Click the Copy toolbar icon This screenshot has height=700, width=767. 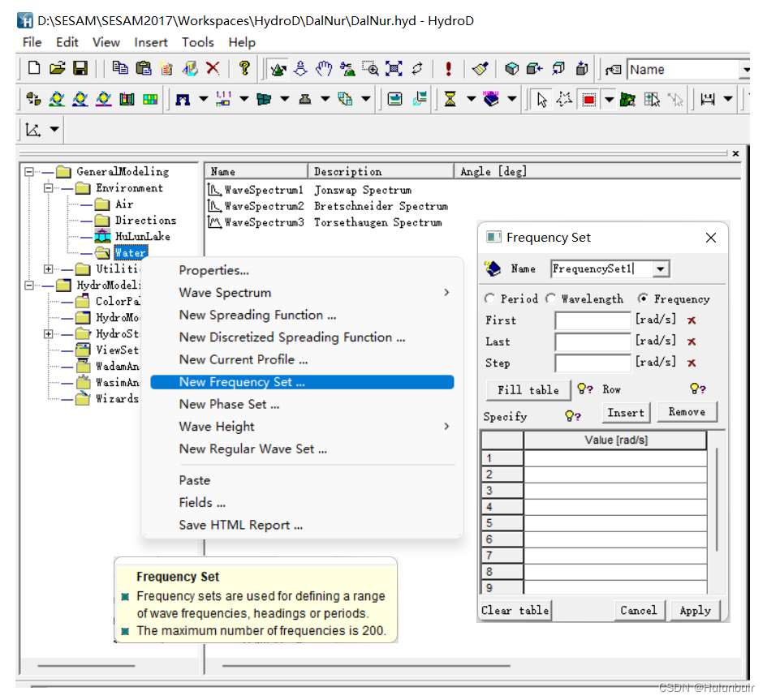click(x=120, y=68)
